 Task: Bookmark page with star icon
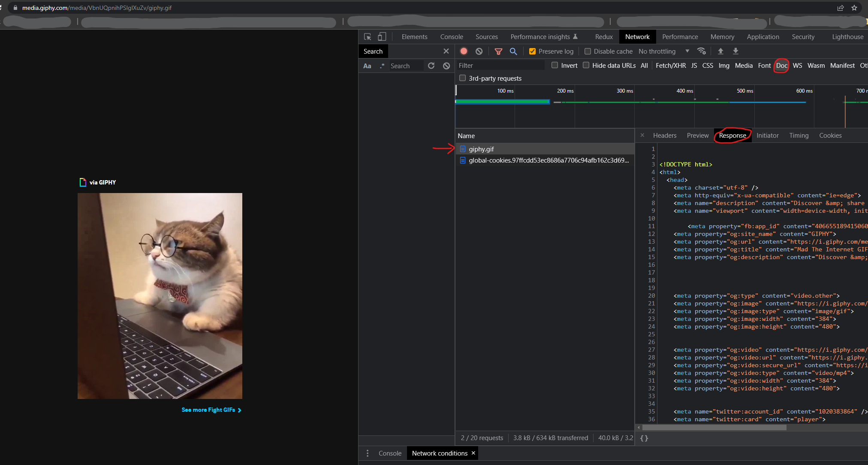854,8
